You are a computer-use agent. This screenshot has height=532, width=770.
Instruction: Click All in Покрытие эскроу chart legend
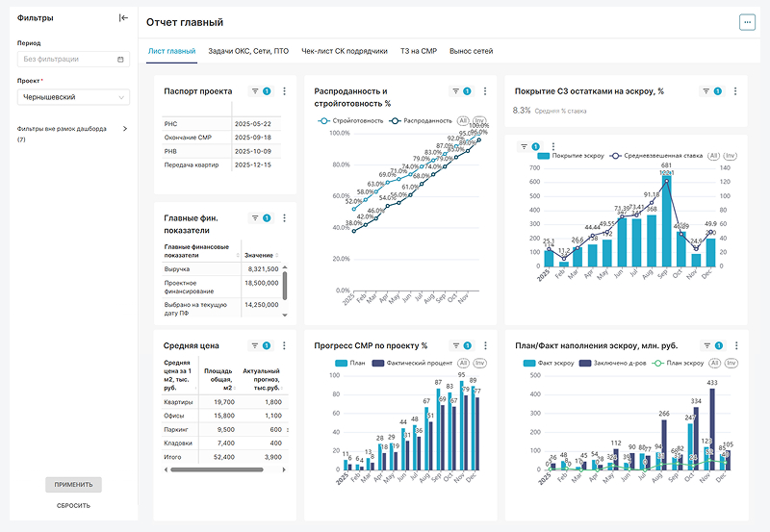coord(713,156)
